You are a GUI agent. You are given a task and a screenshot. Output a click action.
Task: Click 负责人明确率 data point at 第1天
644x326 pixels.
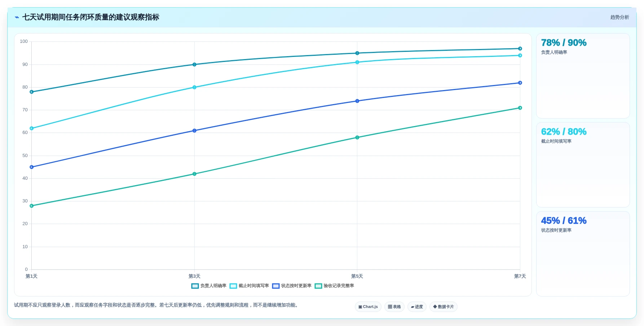(x=32, y=92)
